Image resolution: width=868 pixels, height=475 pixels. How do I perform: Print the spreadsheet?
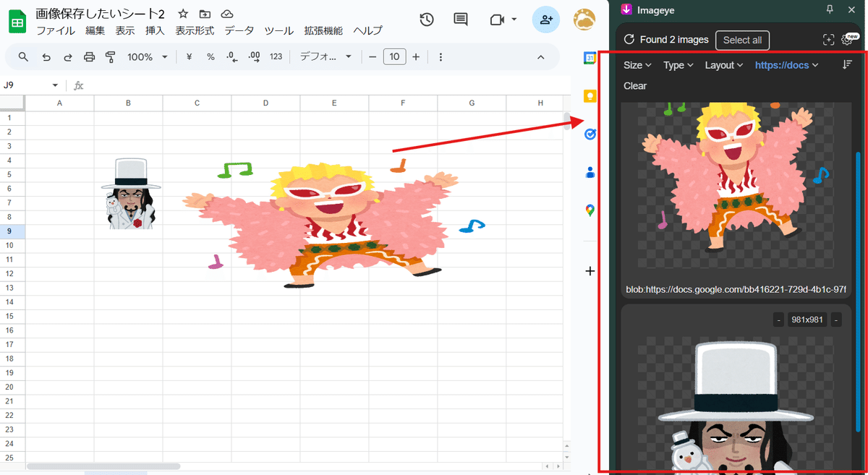coord(90,57)
